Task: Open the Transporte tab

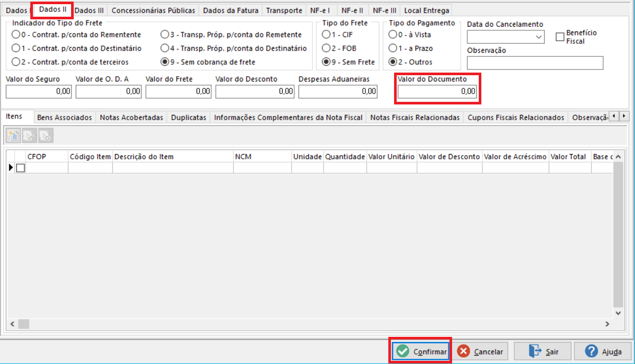Action: coord(284,10)
